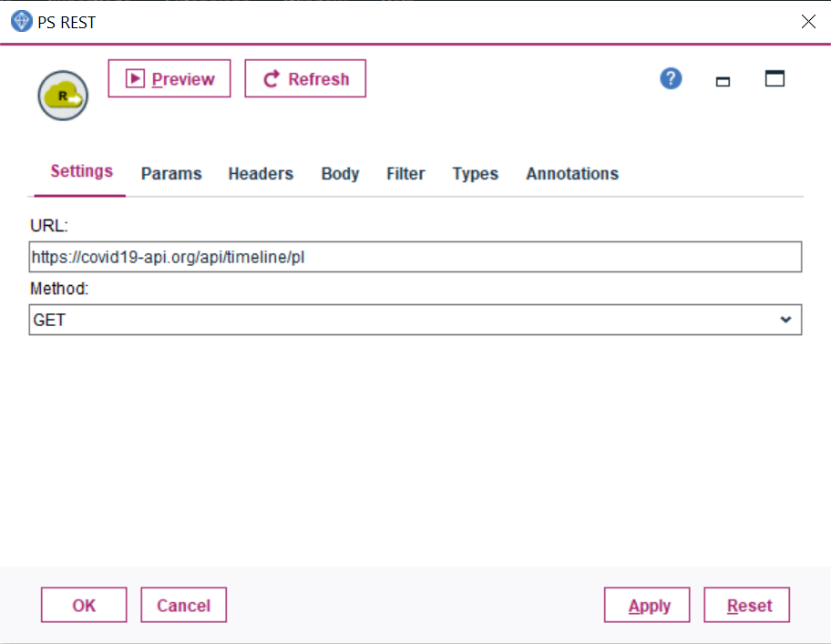Click into the URL text field
831x644 pixels.
point(415,258)
